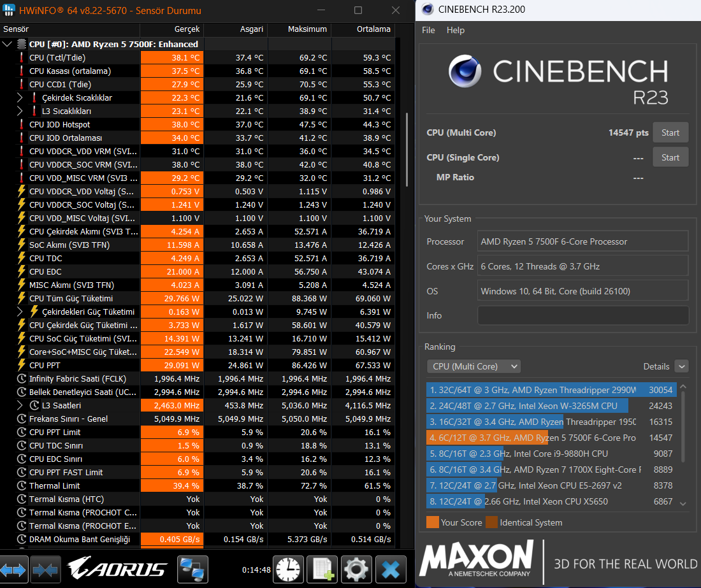This screenshot has height=588, width=701.
Task: Click the collapse columns inward-arrows icon in HWiNFO
Action: 45,570
